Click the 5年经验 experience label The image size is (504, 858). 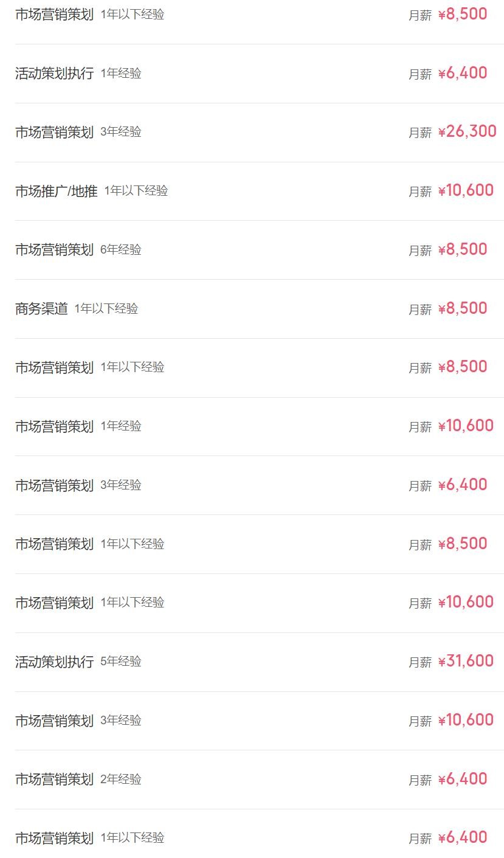pyautogui.click(x=120, y=662)
